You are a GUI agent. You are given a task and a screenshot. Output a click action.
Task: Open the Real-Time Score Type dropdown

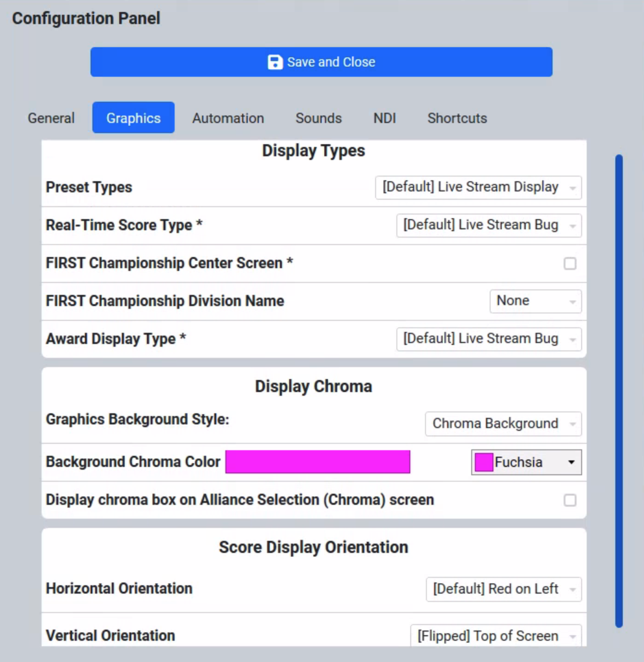tap(489, 225)
